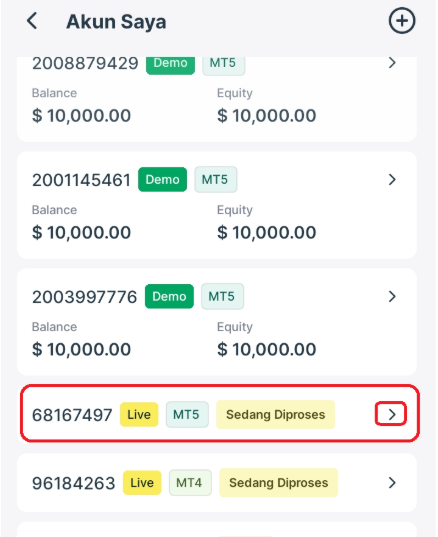This screenshot has width=438, height=537.
Task: Tap Live badge of account 96184263
Action: [142, 483]
